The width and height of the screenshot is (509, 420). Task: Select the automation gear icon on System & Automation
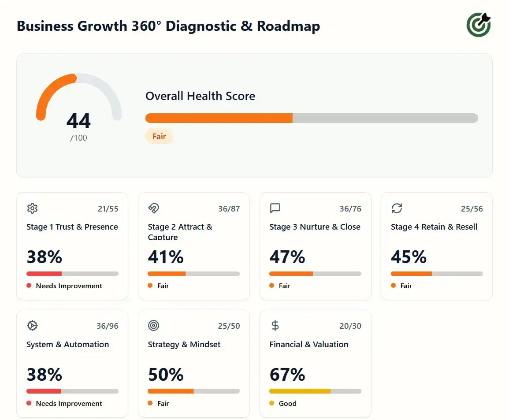32,326
